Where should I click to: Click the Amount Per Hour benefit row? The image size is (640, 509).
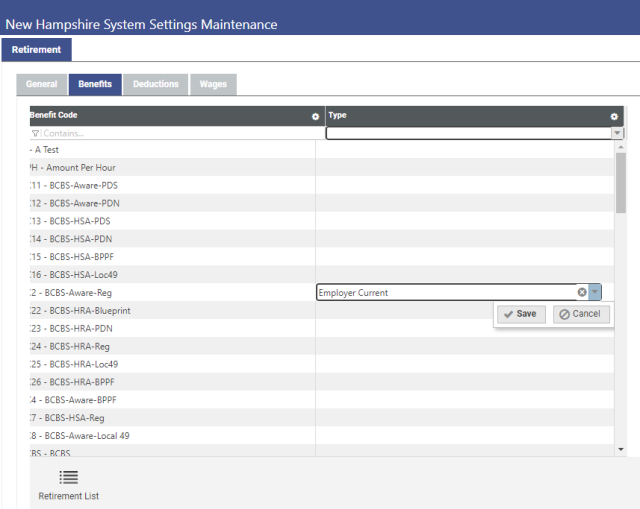(78, 167)
